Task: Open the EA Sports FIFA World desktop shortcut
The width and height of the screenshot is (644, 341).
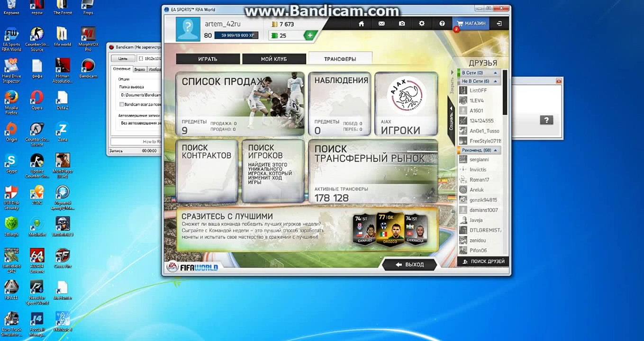Action: tap(11, 39)
